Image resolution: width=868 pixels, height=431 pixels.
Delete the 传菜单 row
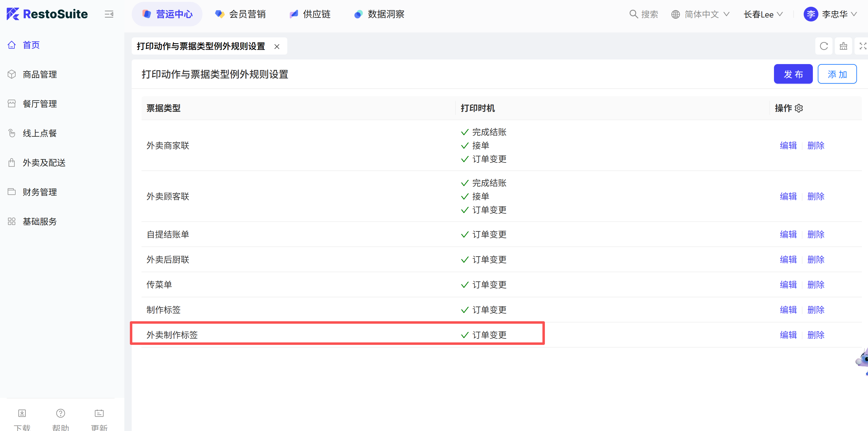tap(815, 285)
